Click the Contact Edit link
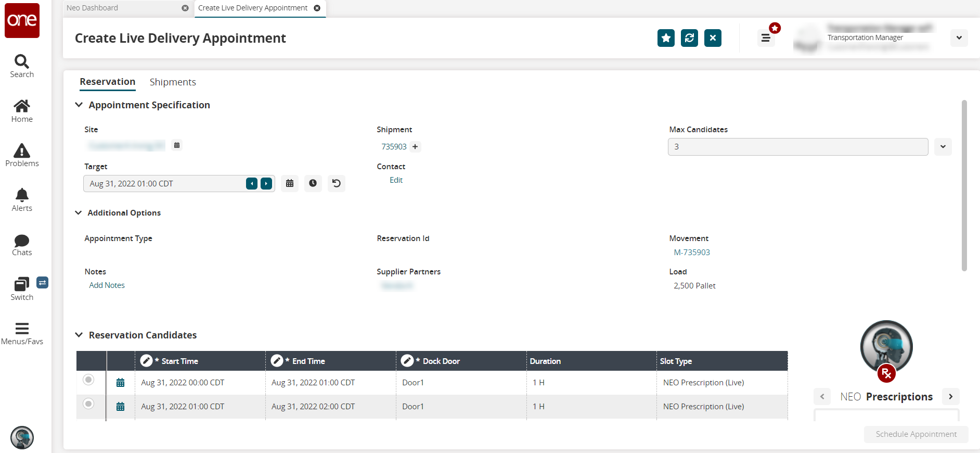The image size is (980, 453). [x=396, y=180]
